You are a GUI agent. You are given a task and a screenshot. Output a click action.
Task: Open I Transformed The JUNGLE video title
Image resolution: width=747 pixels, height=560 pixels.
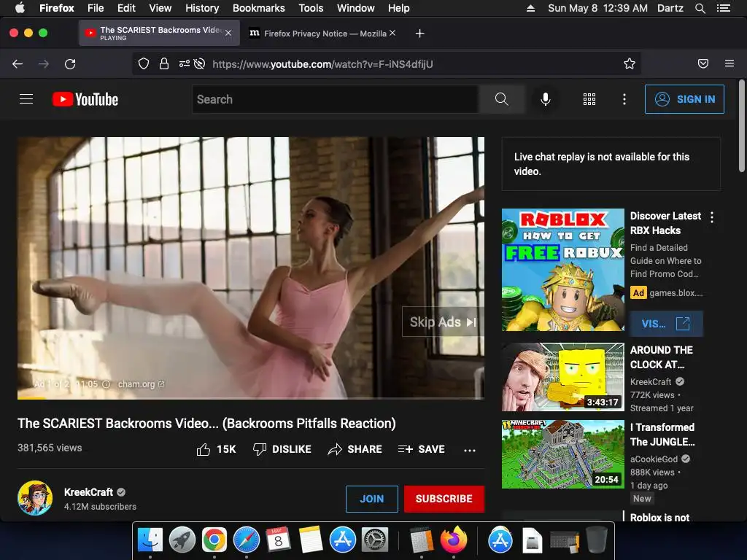[x=662, y=435]
